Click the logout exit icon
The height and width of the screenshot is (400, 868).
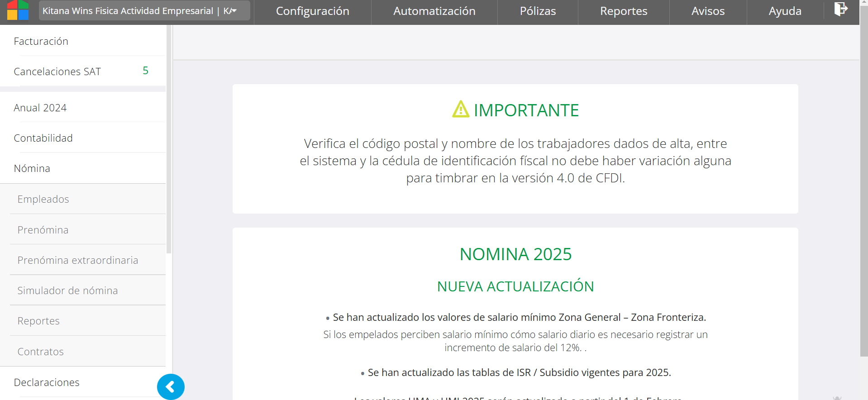840,9
